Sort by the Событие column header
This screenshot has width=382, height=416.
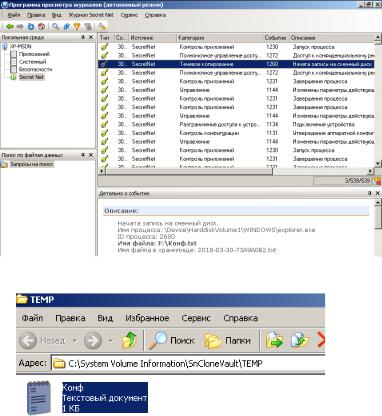point(276,38)
